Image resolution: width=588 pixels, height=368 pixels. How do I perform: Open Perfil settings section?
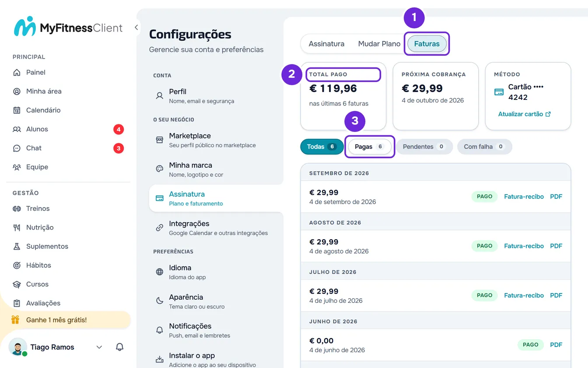click(216, 96)
